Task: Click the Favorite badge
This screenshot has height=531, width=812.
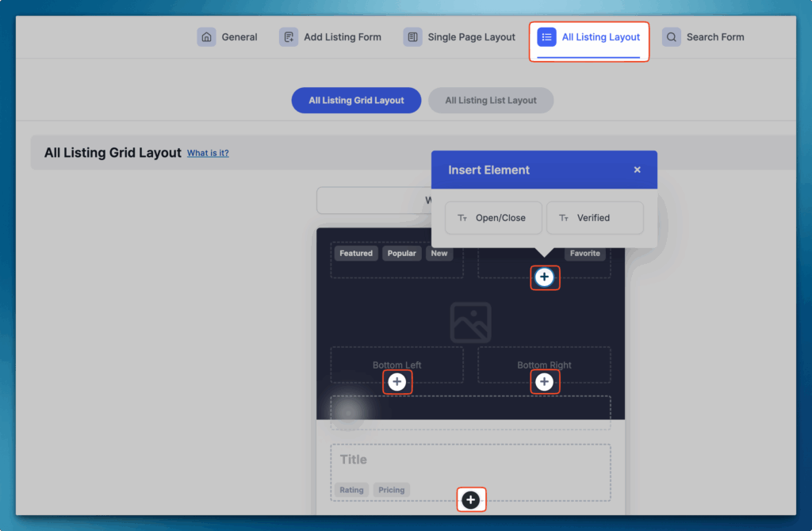Action: [x=584, y=254]
